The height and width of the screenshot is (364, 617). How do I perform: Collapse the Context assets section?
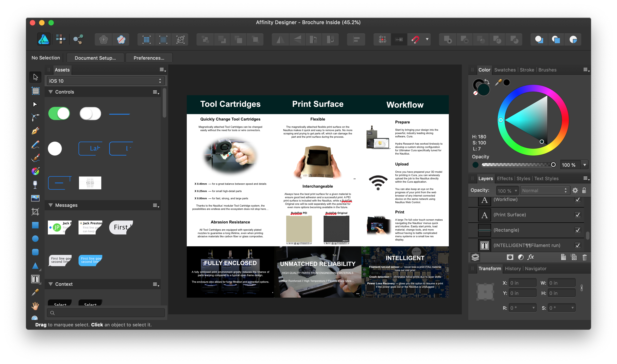[x=51, y=284]
